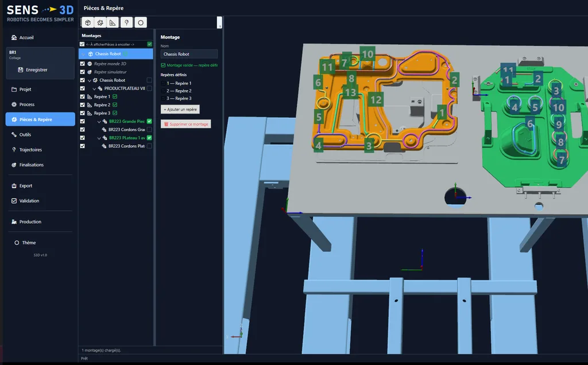The image size is (588, 365).
Task: Check the gluing box on Chassis Robot node
Action: click(x=149, y=80)
